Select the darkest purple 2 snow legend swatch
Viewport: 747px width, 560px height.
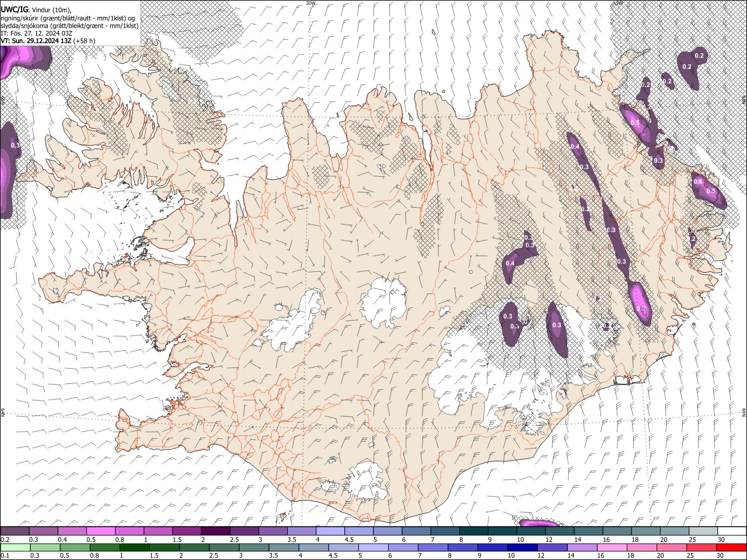point(215,531)
